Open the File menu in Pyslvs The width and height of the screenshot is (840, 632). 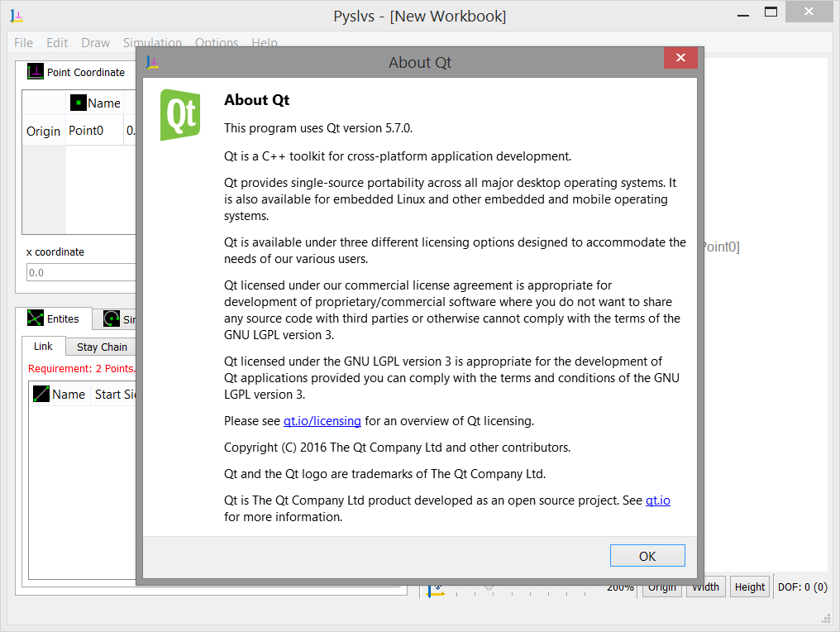24,43
